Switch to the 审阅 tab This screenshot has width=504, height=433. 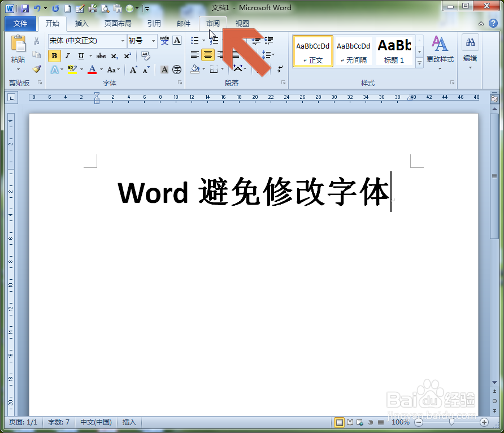point(213,24)
